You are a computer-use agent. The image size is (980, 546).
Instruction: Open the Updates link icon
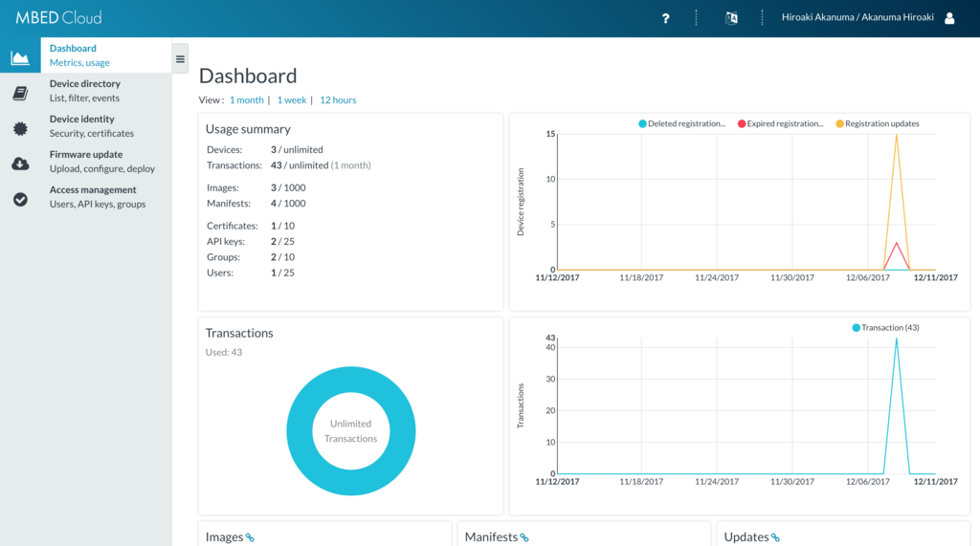pos(775,538)
